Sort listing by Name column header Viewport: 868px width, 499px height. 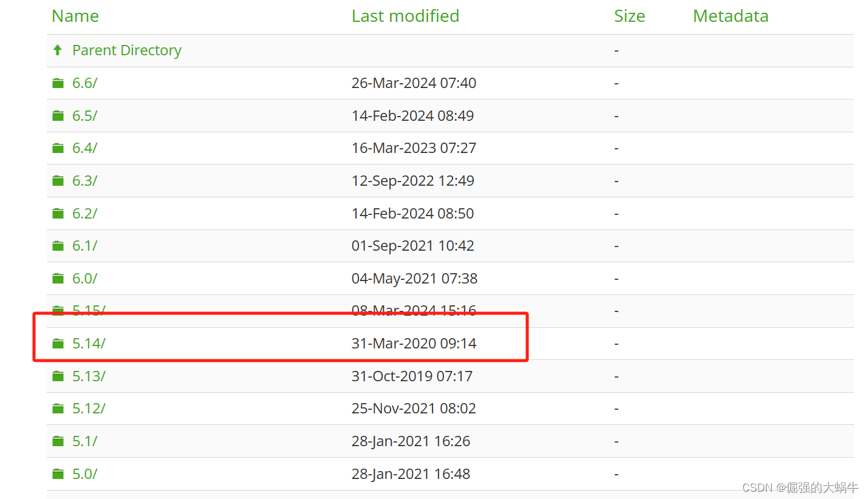(75, 16)
